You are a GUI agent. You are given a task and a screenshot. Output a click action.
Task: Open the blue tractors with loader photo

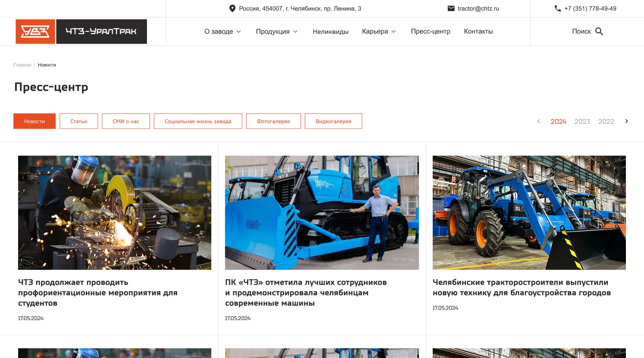click(529, 213)
